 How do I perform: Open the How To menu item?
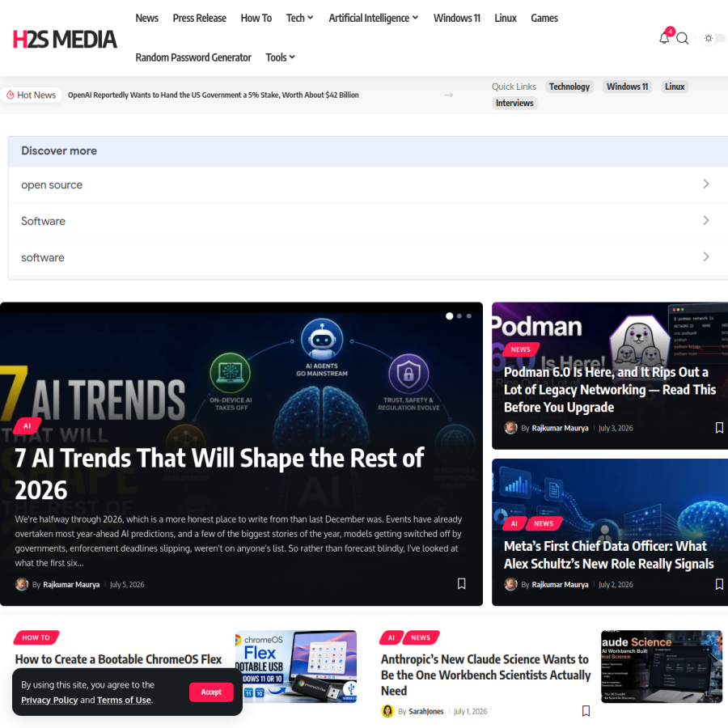pos(256,18)
